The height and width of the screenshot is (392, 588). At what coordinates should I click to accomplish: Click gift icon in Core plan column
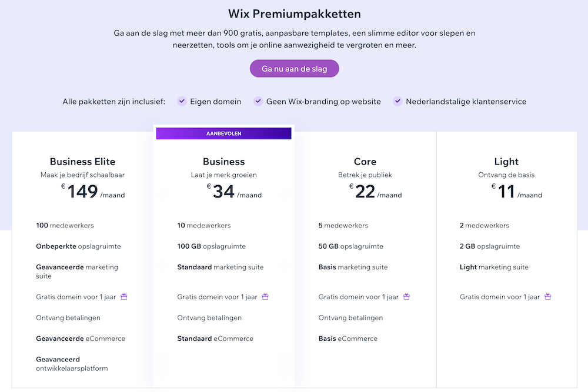click(406, 297)
